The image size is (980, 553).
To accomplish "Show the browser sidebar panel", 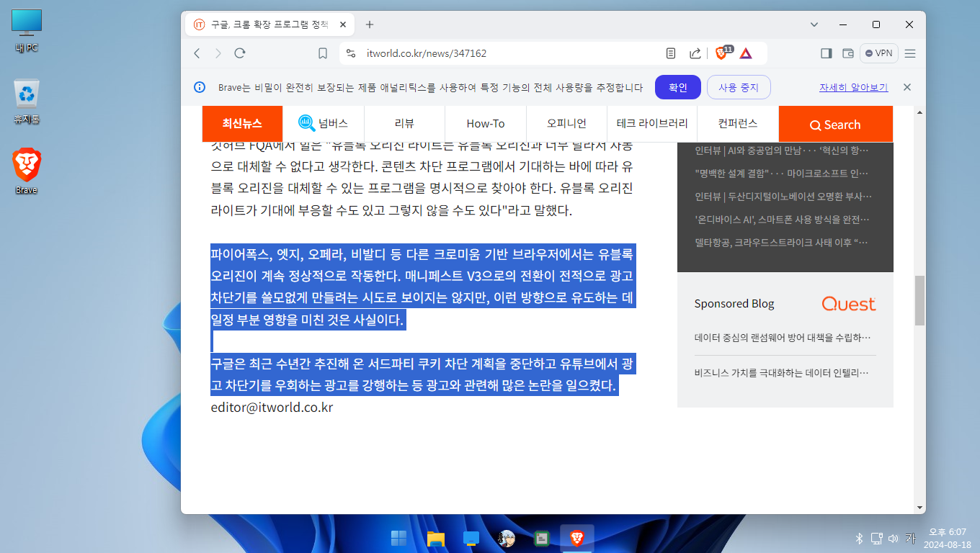I will click(x=827, y=53).
